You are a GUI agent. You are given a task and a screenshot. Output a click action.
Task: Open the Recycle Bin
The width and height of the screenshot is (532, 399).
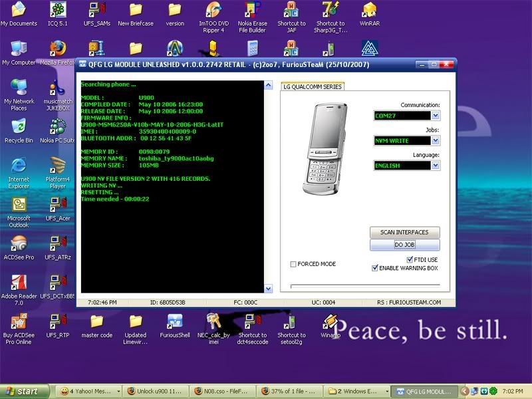pos(19,130)
